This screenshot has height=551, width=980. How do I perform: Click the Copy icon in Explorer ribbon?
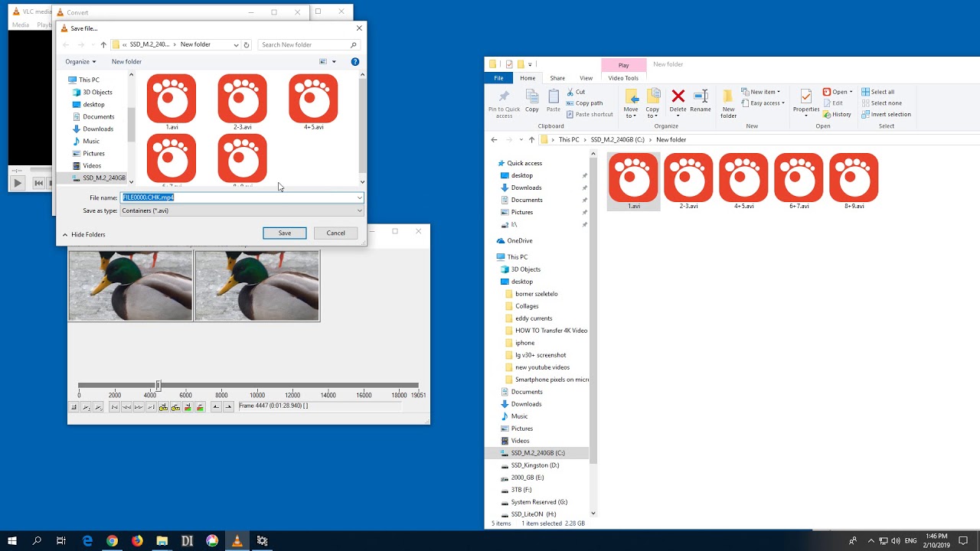coord(532,100)
